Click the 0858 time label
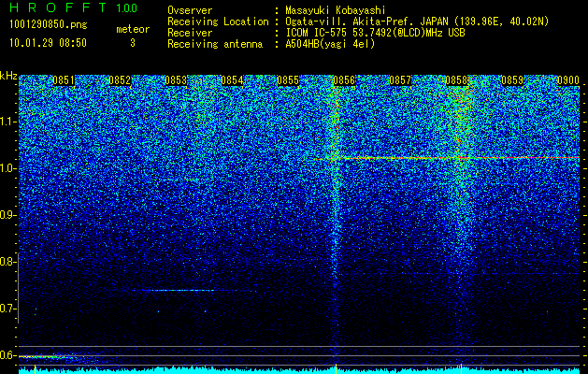Viewport: 588px width, 374px height. [x=456, y=80]
